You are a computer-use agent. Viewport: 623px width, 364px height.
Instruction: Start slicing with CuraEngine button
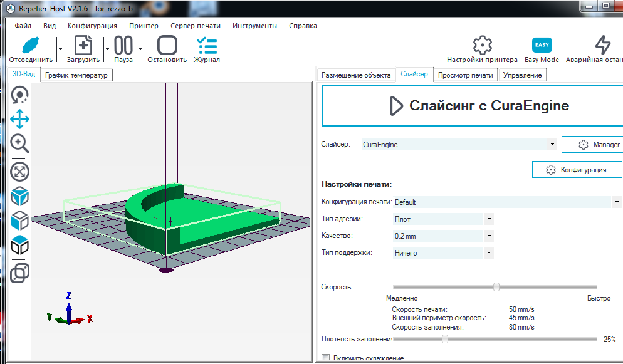473,106
